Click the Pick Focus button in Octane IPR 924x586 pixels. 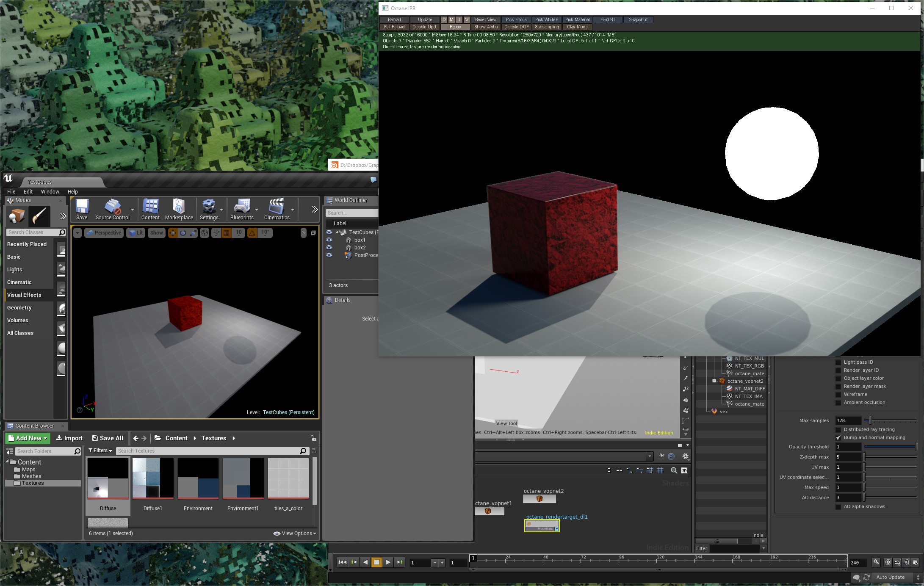click(516, 19)
